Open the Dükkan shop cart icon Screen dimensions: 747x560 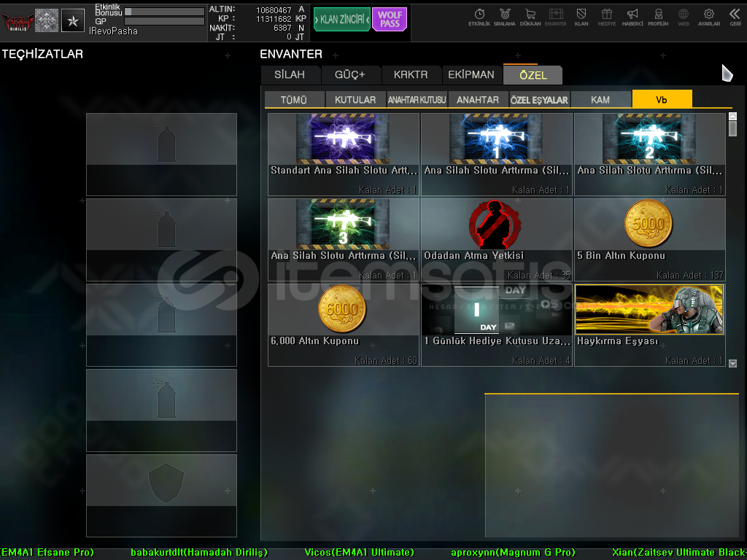(530, 17)
